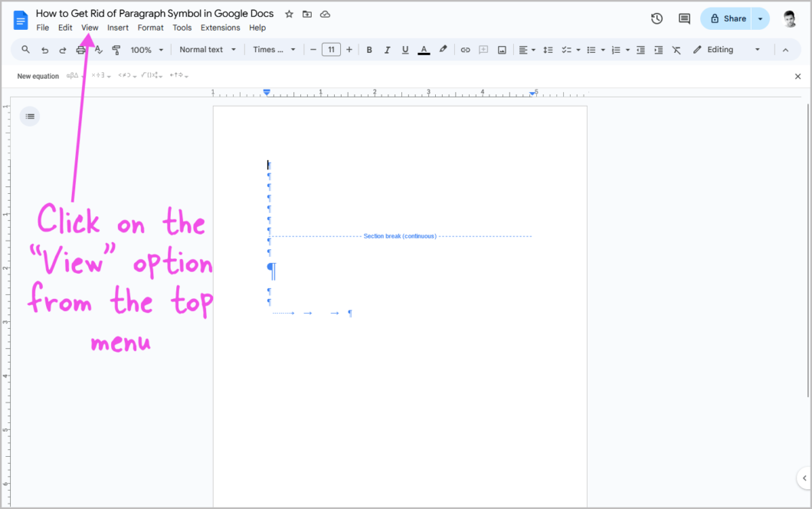Check cloud document status icon
Viewport: 812px width, 509px height.
(326, 14)
